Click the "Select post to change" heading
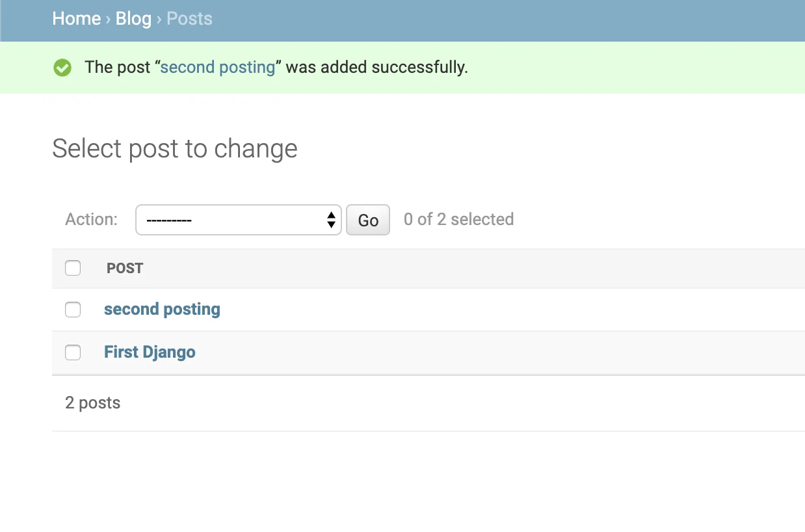 click(174, 148)
